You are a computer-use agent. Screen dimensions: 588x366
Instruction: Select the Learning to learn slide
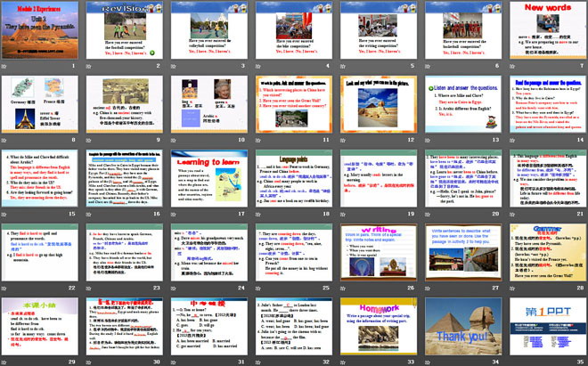click(208, 176)
